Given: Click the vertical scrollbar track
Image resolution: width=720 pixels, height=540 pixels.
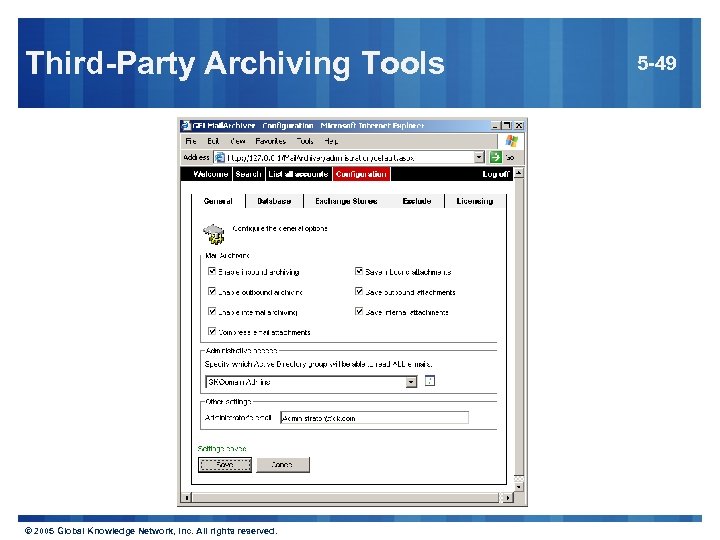Looking at the screenshot, I should pos(519,326).
